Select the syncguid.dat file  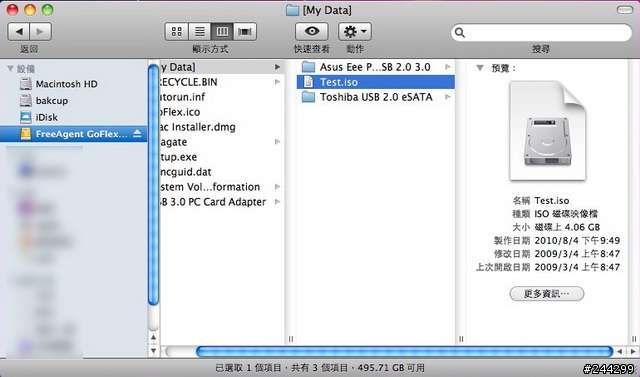point(222,172)
